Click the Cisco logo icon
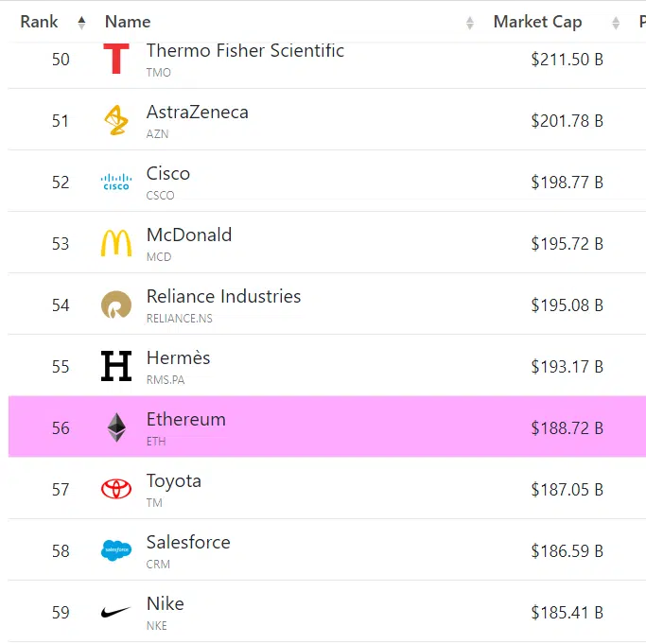Image resolution: width=646 pixels, height=644 pixels. tap(116, 182)
